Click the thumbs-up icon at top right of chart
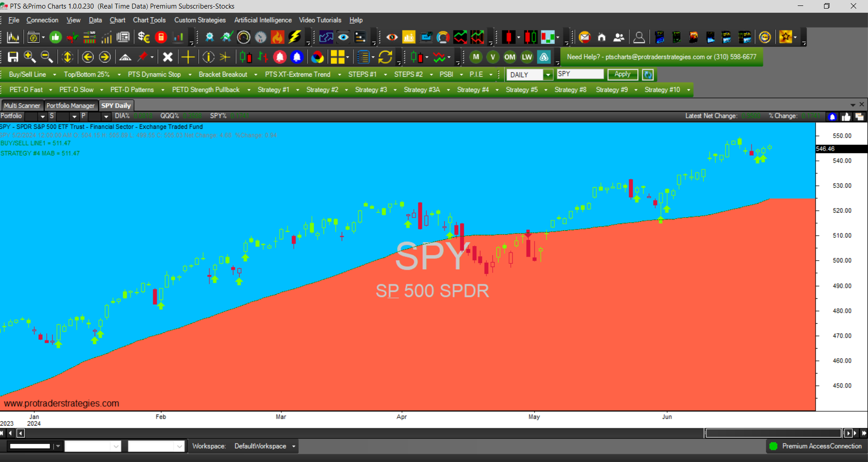Screen dimensions: 868x462 point(846,117)
